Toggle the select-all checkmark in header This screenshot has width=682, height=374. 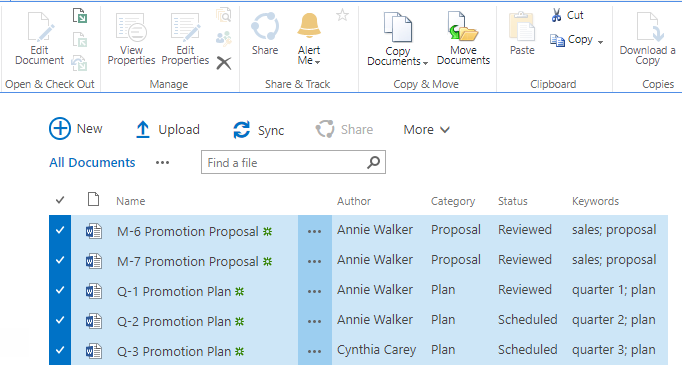[60, 200]
